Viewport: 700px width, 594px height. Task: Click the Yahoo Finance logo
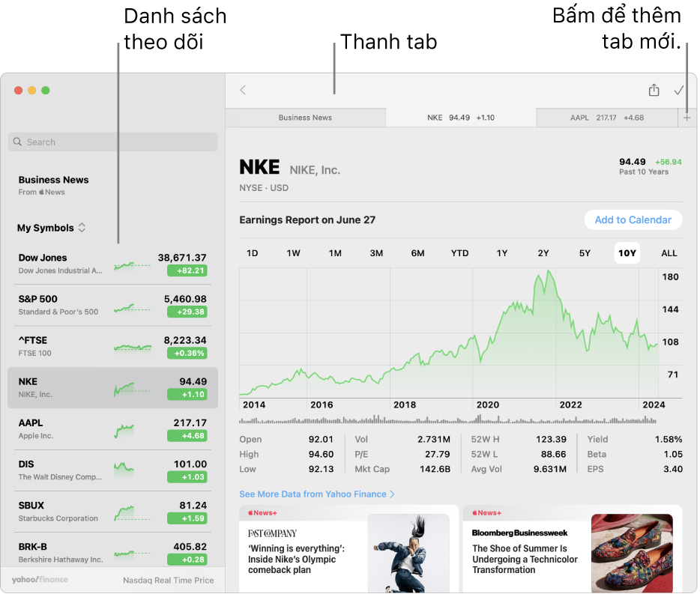[x=40, y=580]
